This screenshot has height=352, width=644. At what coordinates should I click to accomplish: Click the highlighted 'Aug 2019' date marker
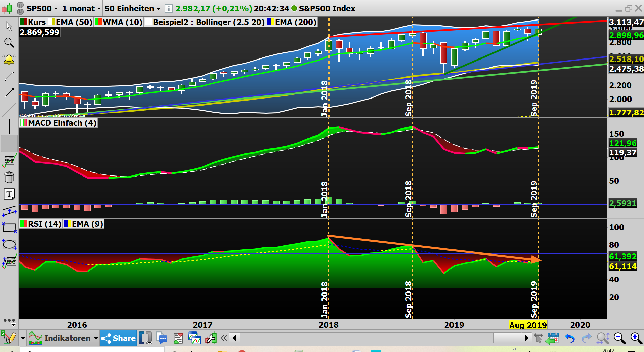[x=528, y=325]
